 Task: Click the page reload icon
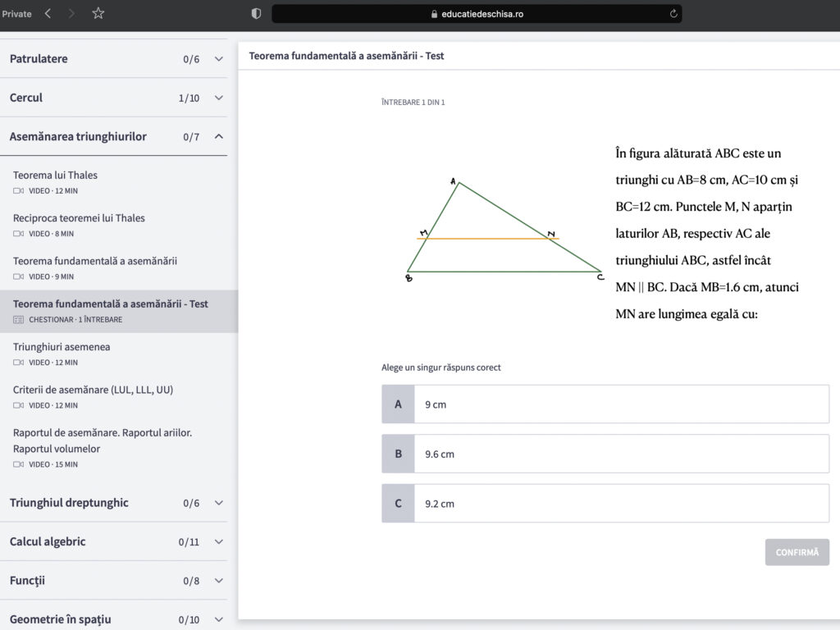tap(673, 14)
